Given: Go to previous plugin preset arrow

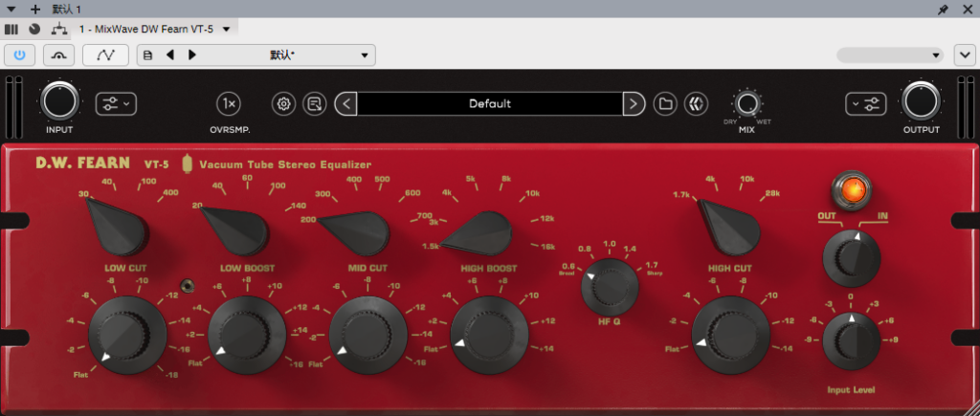Looking at the screenshot, I should [346, 103].
